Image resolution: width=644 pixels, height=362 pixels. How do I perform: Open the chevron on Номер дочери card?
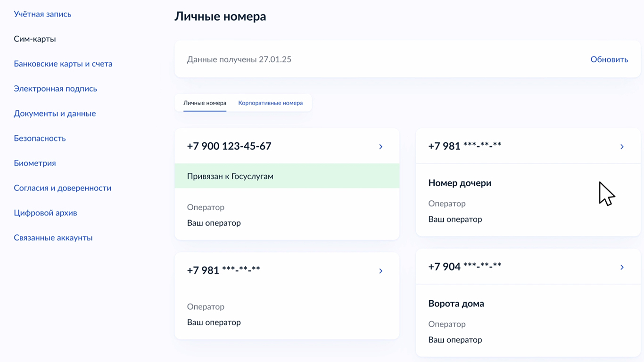pyautogui.click(x=622, y=147)
